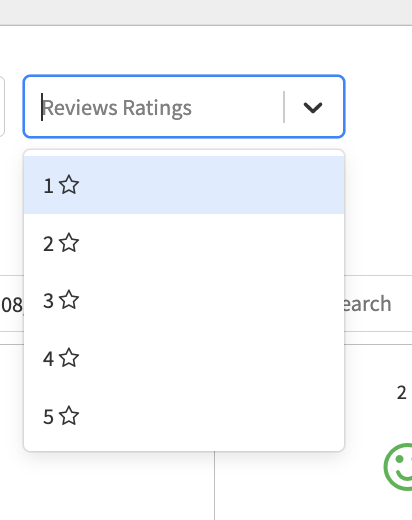The width and height of the screenshot is (412, 520).
Task: Click the partially hidden 08 date cell
Action: (x=12, y=304)
